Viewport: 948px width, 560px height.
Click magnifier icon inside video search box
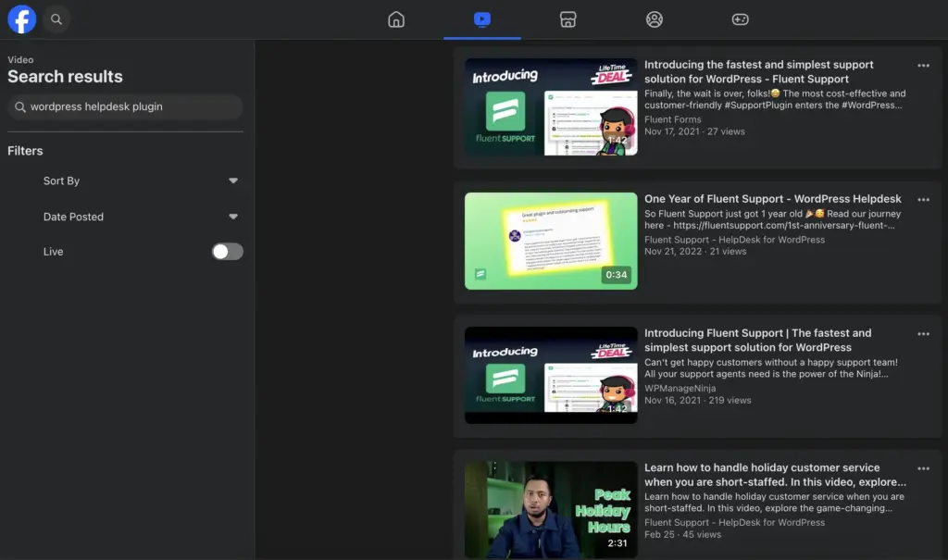[20, 107]
